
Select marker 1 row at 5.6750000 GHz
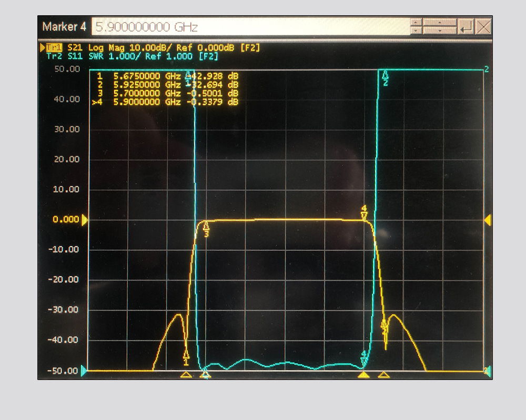(x=167, y=76)
